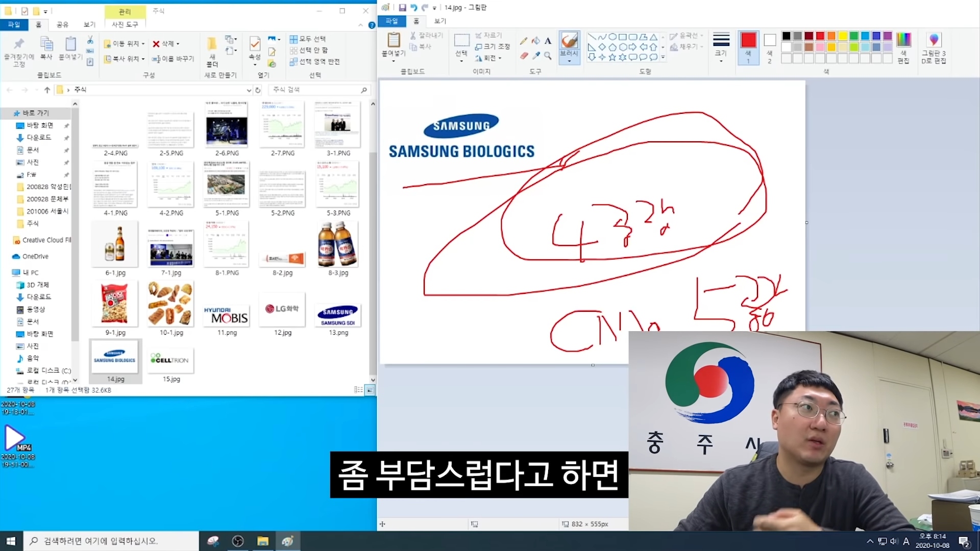
Task: Click the 주식 검색 search field
Action: click(318, 90)
